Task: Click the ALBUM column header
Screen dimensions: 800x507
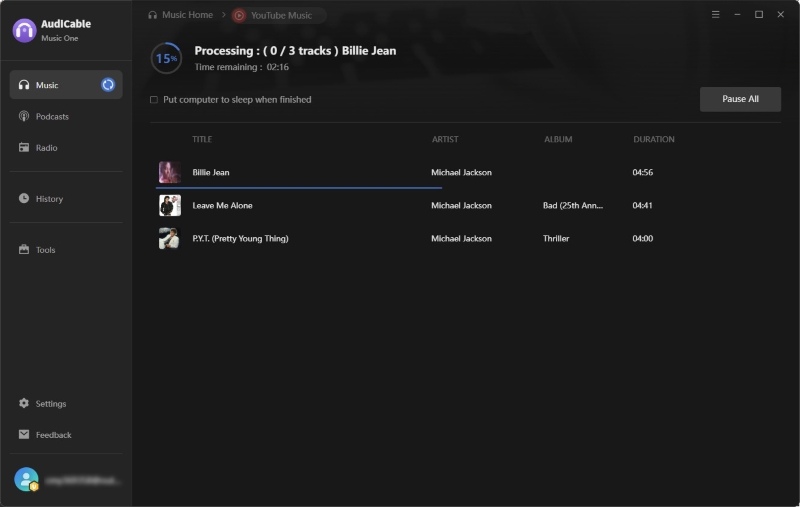Action: tap(558, 139)
